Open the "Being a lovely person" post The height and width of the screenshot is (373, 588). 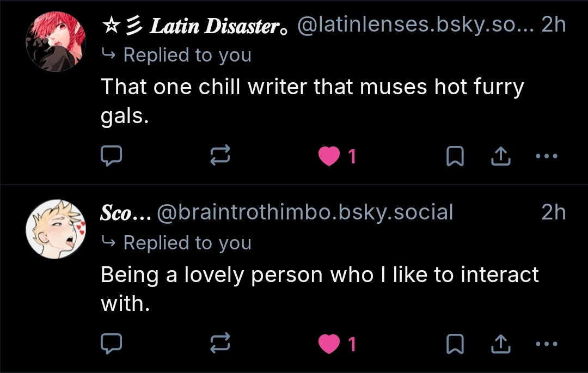coord(320,288)
